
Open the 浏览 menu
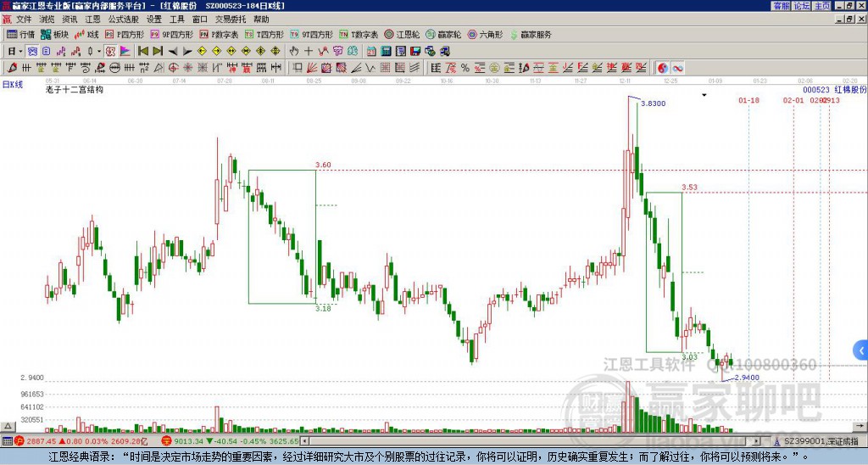coord(47,20)
